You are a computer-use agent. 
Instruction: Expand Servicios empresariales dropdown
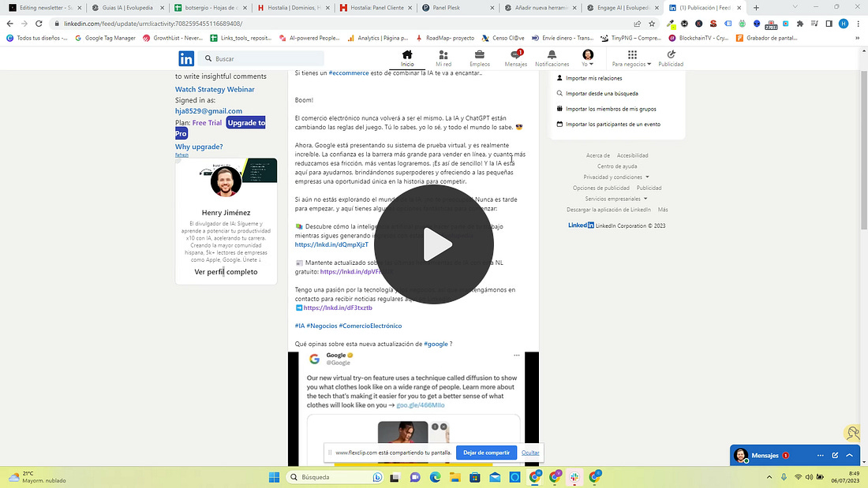click(x=616, y=199)
